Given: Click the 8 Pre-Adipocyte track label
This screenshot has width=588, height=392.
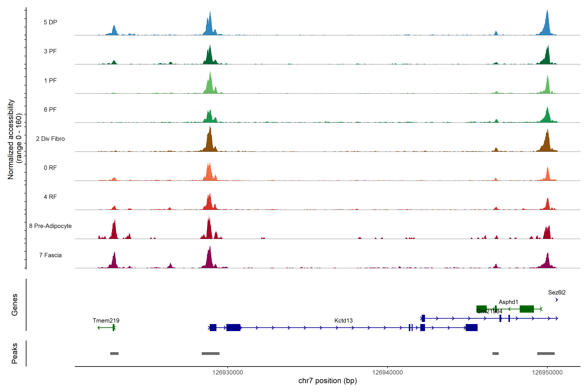Looking at the screenshot, I should click(x=50, y=226).
